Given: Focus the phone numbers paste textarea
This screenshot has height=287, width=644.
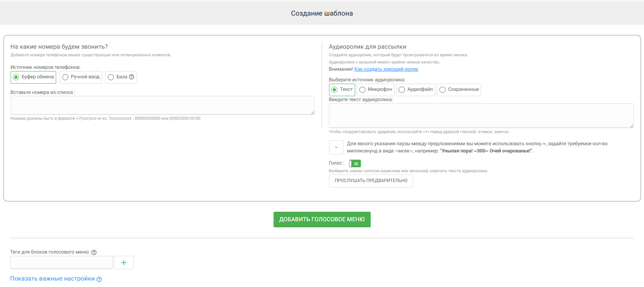Looking at the screenshot, I should 162,105.
